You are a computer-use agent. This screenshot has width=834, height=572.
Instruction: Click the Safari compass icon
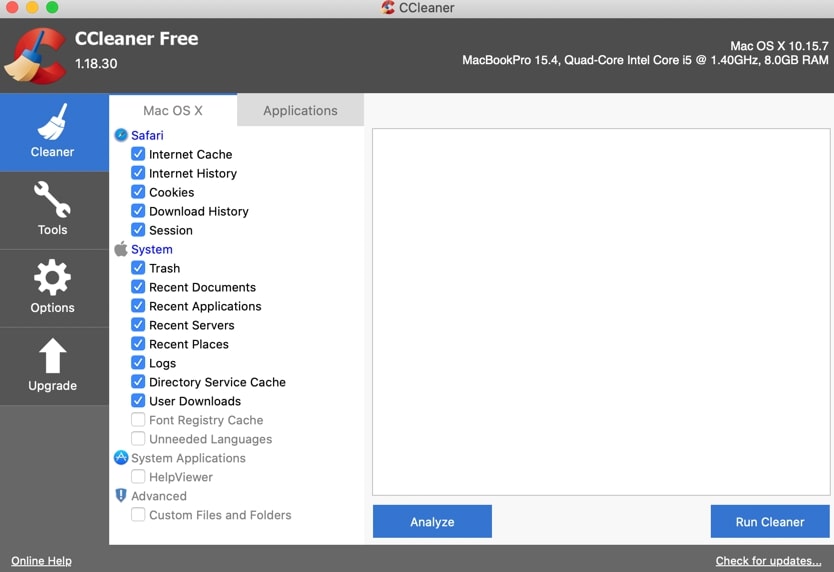click(x=121, y=135)
